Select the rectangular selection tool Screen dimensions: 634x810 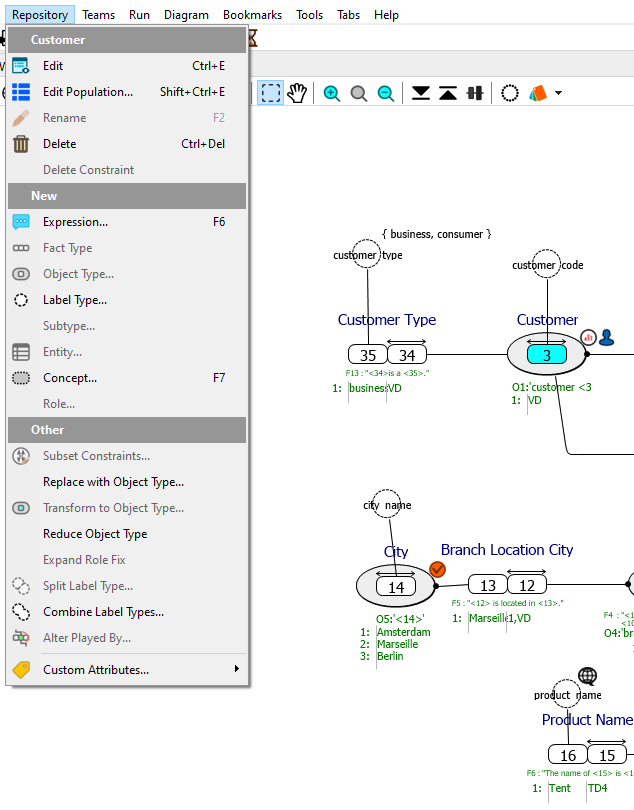[x=270, y=93]
